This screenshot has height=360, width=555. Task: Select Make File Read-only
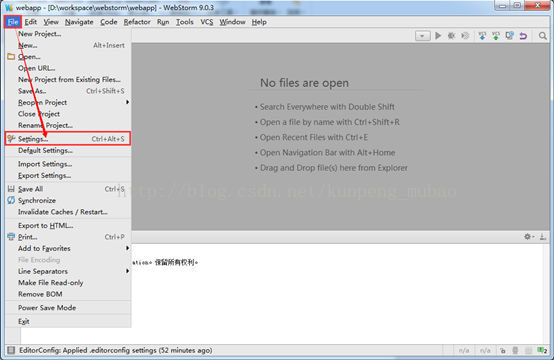click(x=68, y=283)
